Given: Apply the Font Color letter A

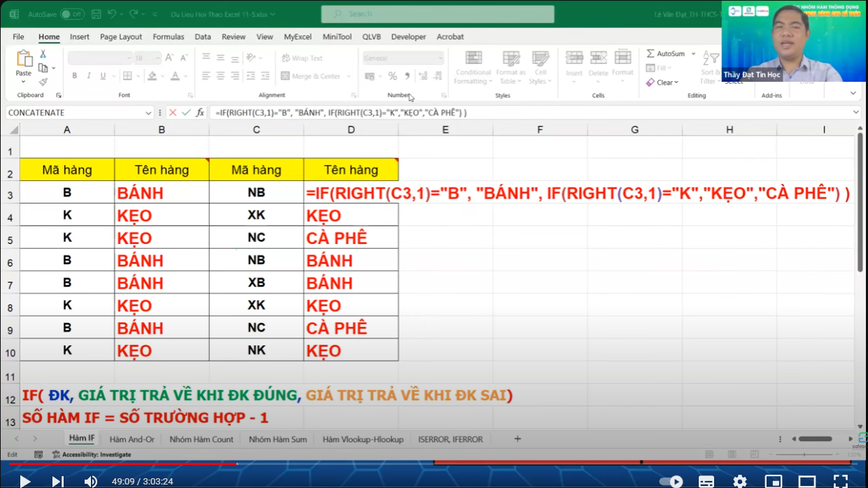Looking at the screenshot, I should [x=175, y=76].
